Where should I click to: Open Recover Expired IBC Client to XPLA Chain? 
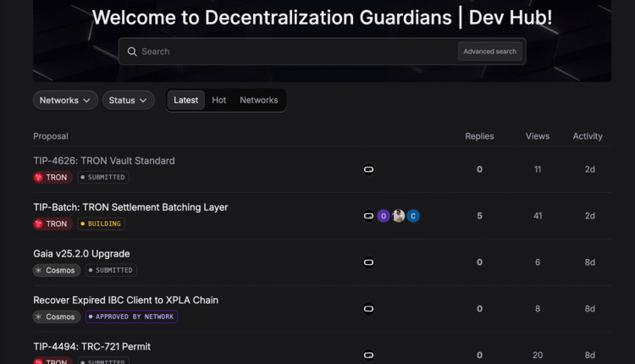click(125, 301)
